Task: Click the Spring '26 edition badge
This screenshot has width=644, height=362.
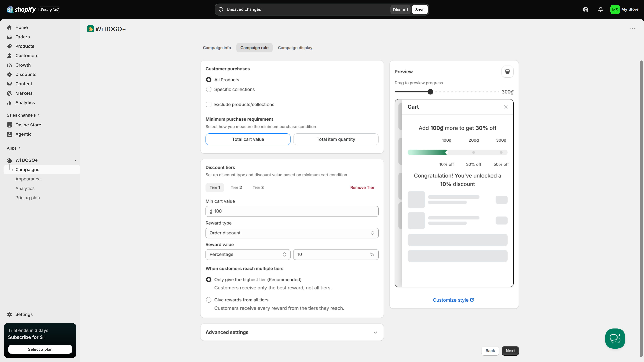Action: tap(49, 10)
